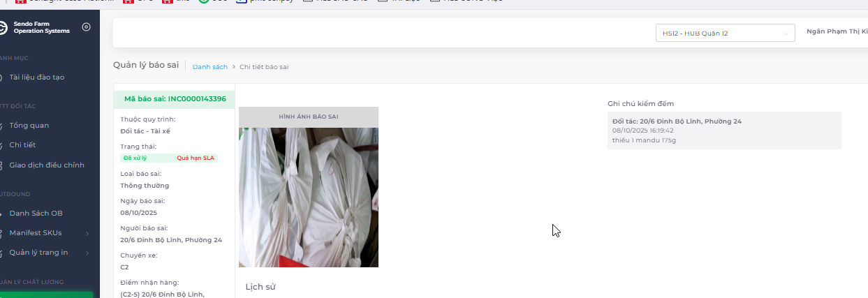Click the Trạng thái label

138,147
